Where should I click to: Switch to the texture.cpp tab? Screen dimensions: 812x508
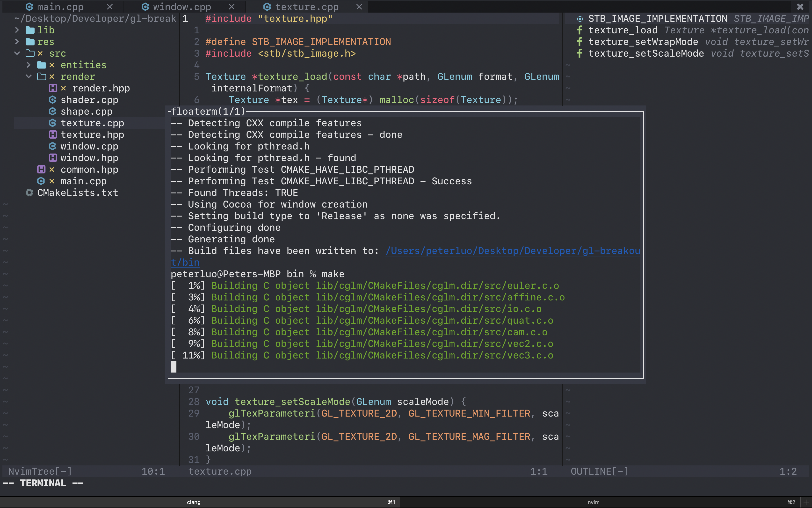tap(307, 7)
